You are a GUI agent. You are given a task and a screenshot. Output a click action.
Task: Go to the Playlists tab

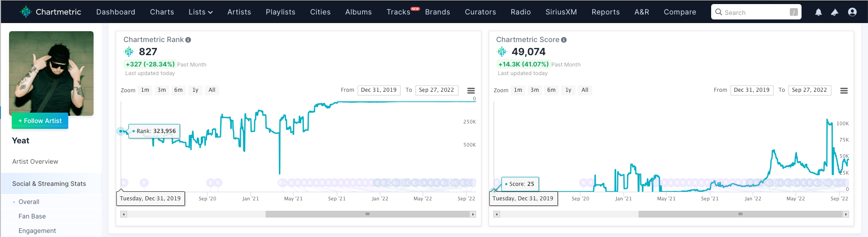[280, 12]
